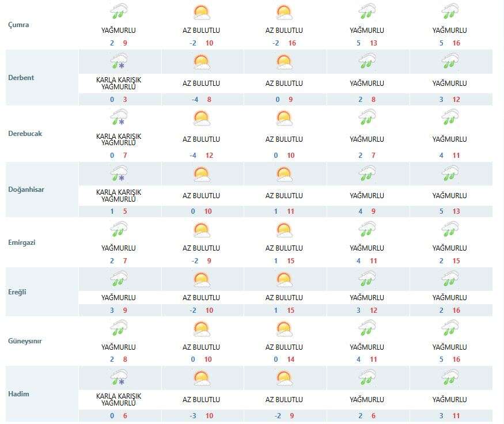Select the Ereğli sun-and-cloud icon above 1 and 15
Screen dimensions: 504x424
pyautogui.click(x=284, y=280)
